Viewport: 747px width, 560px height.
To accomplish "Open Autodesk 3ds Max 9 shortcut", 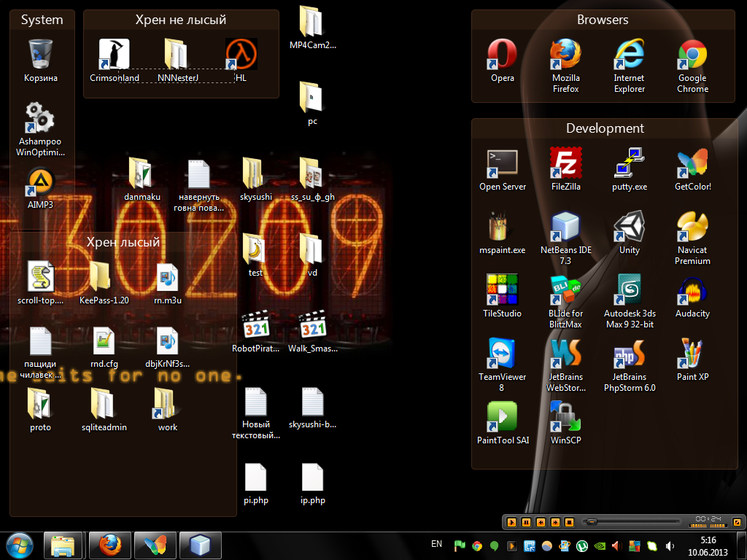I will [629, 290].
